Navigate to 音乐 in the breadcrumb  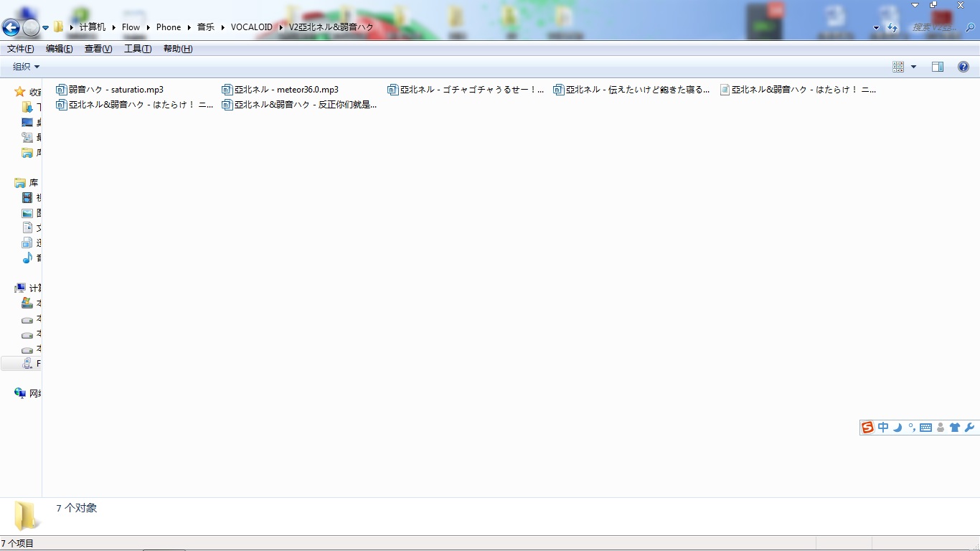[206, 27]
